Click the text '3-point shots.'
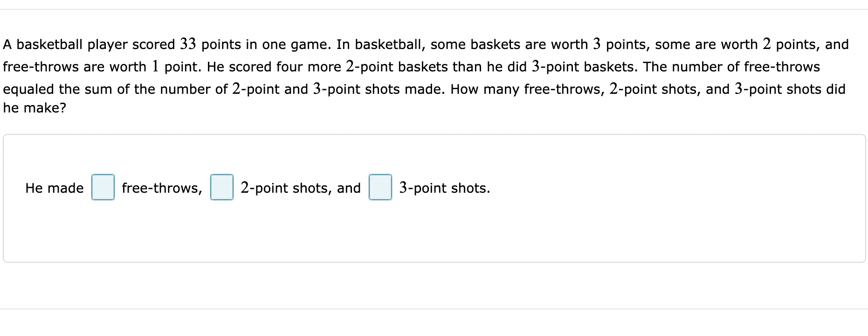Viewport: 868px width, 336px height. click(444, 188)
